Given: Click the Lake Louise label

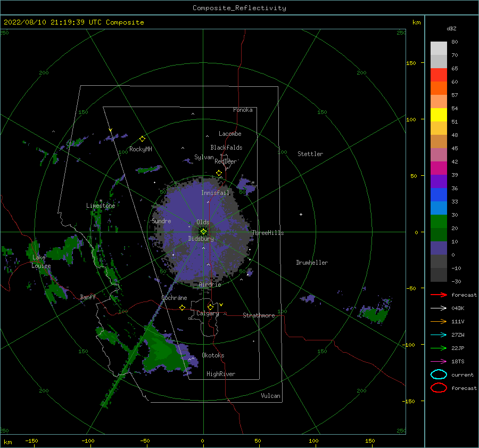Looking at the screenshot, I should click(x=41, y=262).
